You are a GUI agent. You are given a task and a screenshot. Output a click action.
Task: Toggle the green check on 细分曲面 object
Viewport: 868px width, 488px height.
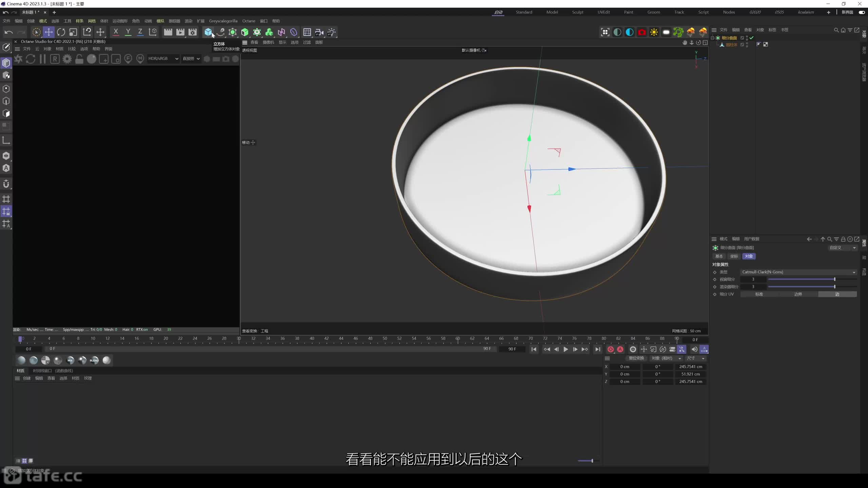coord(751,38)
